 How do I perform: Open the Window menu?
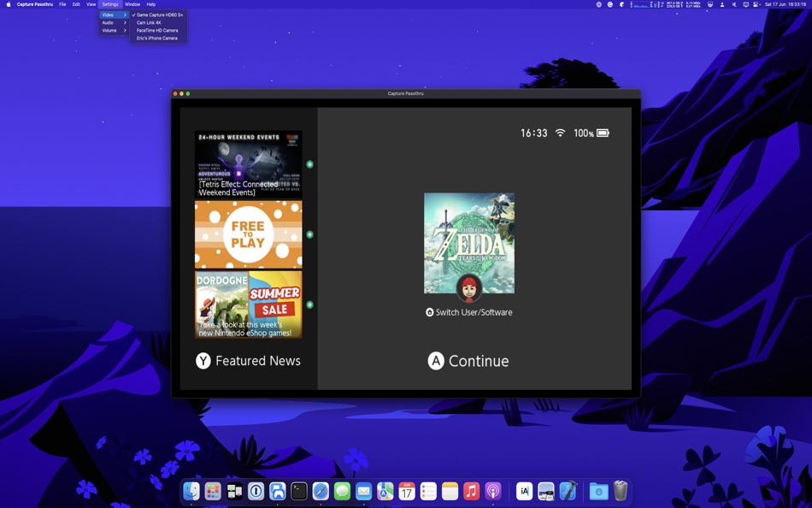pos(132,4)
